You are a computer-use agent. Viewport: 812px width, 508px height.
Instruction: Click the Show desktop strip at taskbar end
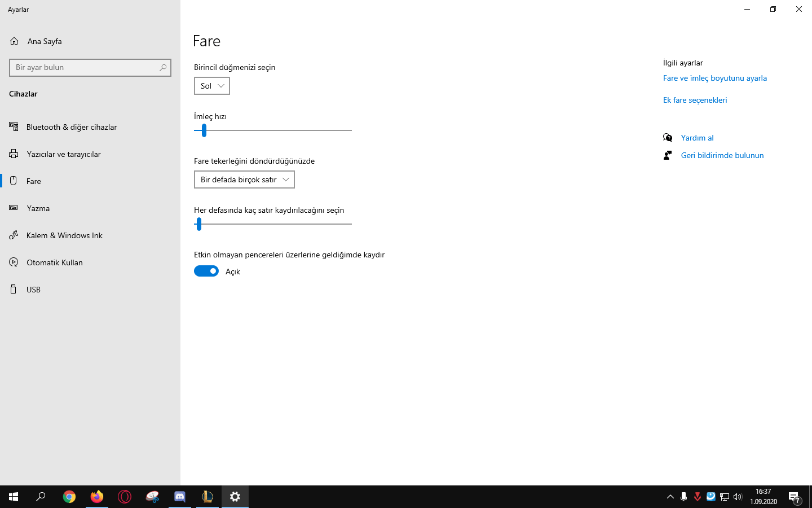coord(810,497)
